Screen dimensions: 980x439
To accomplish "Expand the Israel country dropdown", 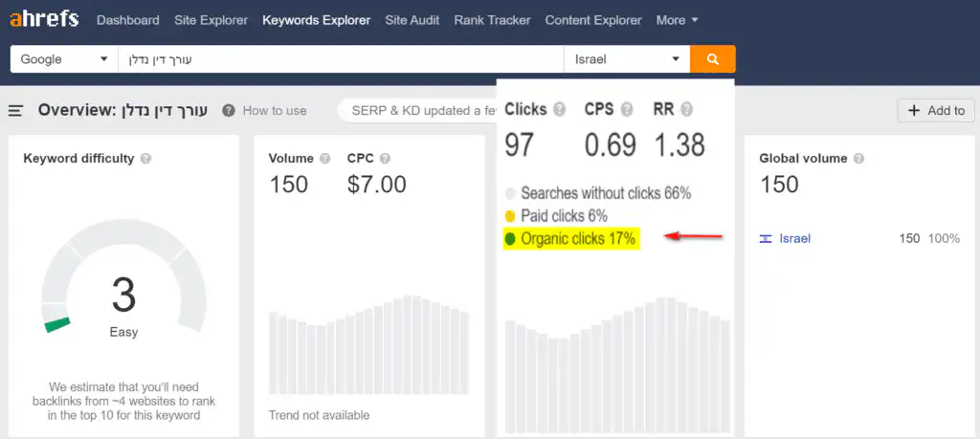I will click(x=626, y=59).
